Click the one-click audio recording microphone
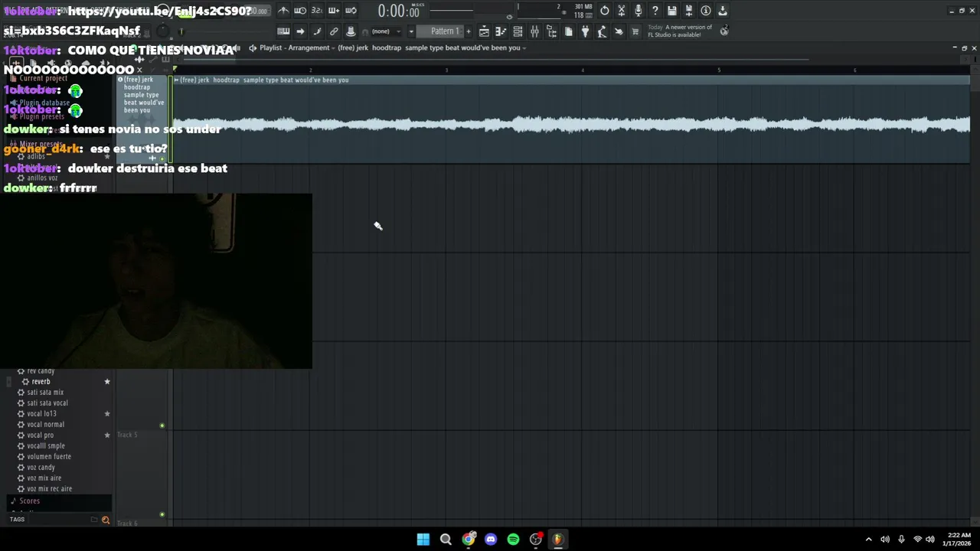 (x=639, y=11)
